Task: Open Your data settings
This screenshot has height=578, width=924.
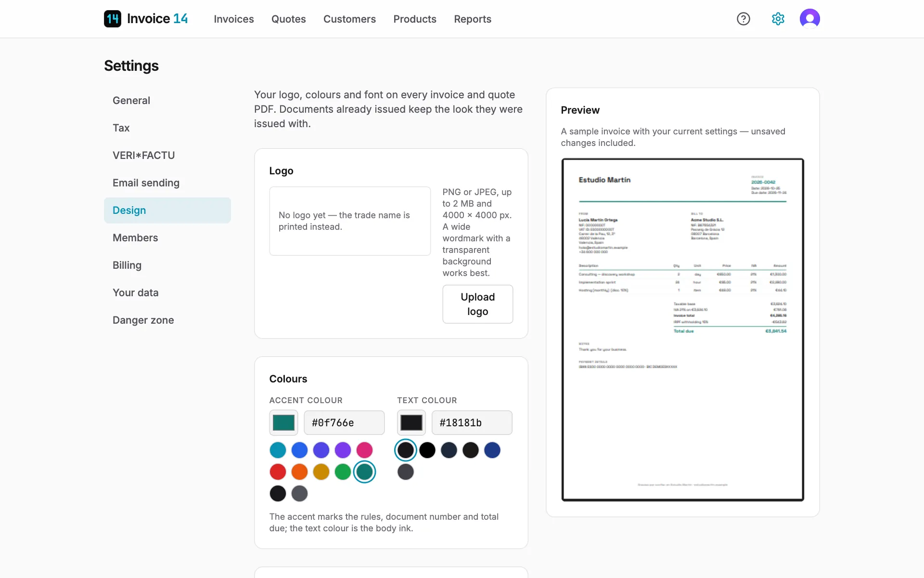Action: click(167, 293)
